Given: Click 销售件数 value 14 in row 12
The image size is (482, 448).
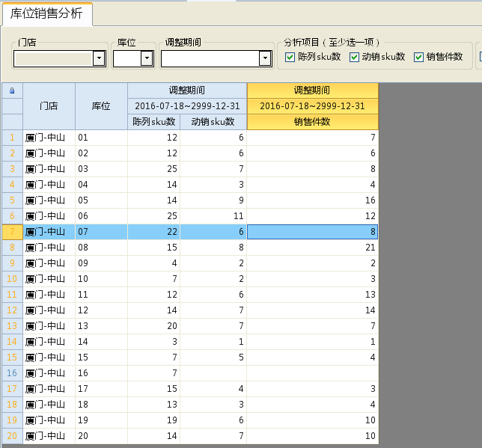Looking at the screenshot, I should pos(313,310).
